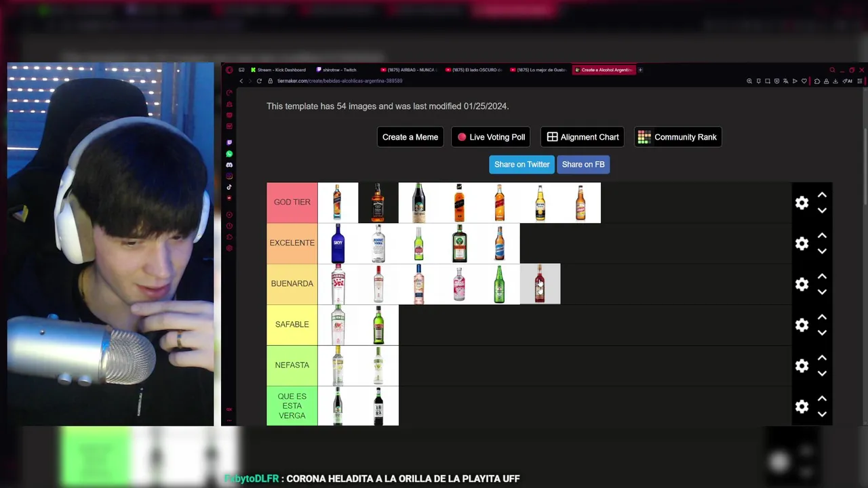The image size is (868, 488).
Task: Open the Alignment Chart button
Action: (x=583, y=137)
